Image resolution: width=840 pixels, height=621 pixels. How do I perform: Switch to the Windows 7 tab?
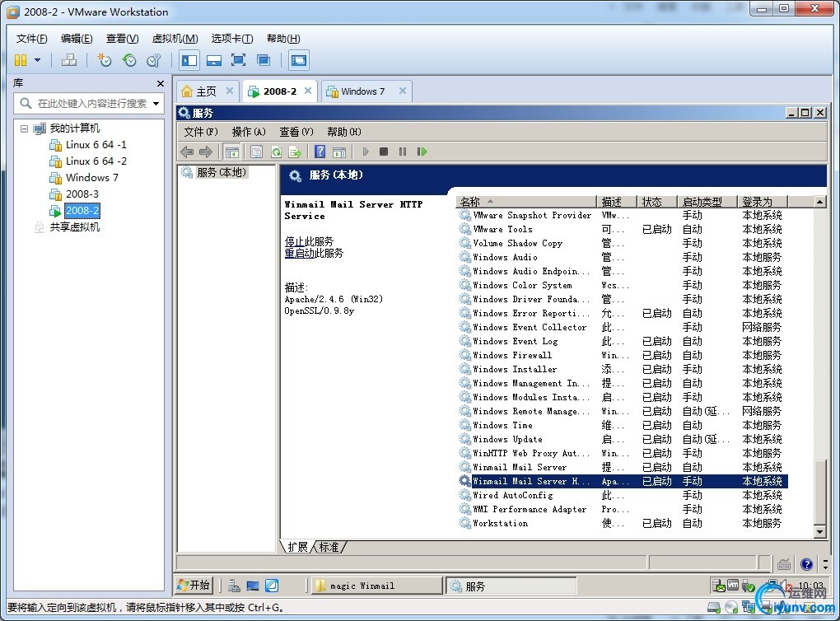point(362,91)
